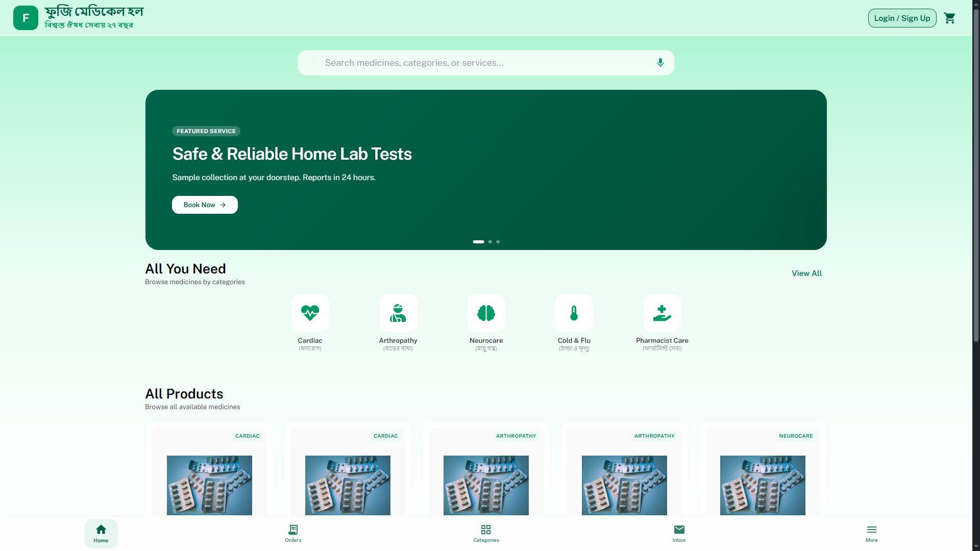The image size is (980, 551).
Task: Click Safe & Reliable Home Lab Tests heading
Action: pos(292,154)
